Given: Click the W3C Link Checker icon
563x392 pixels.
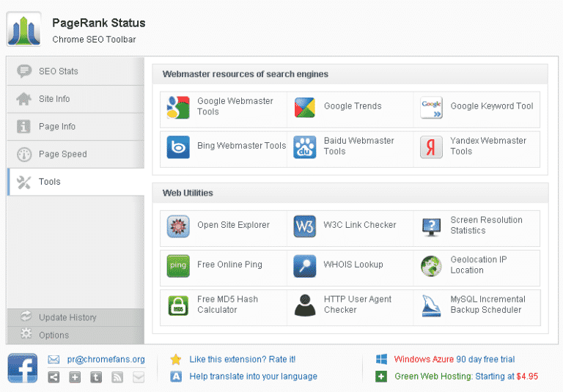Looking at the screenshot, I should 305,226.
